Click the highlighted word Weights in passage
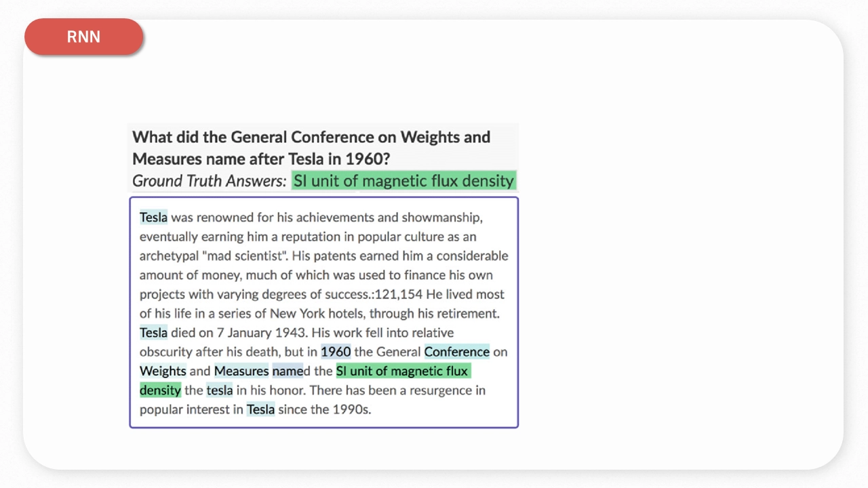Image resolution: width=868 pixels, height=488 pixels. [163, 371]
